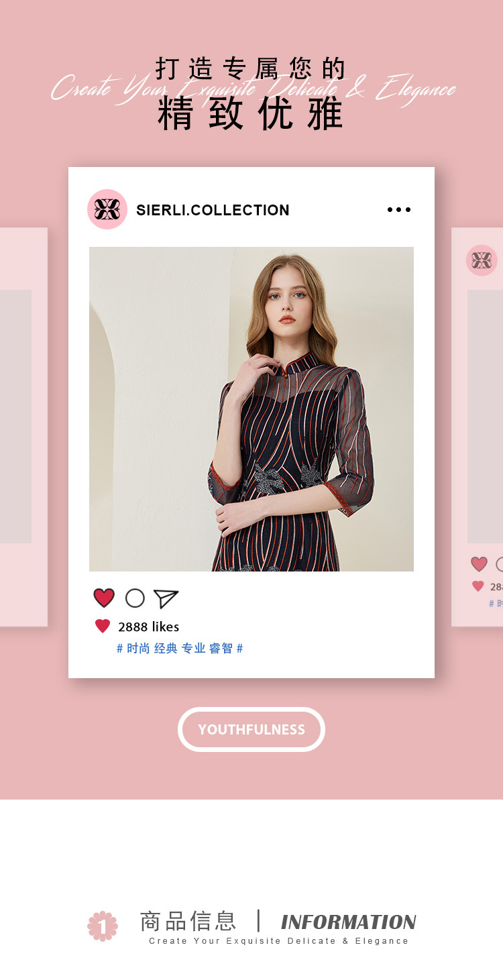Click the grey image placeholder on right card

coord(485,417)
